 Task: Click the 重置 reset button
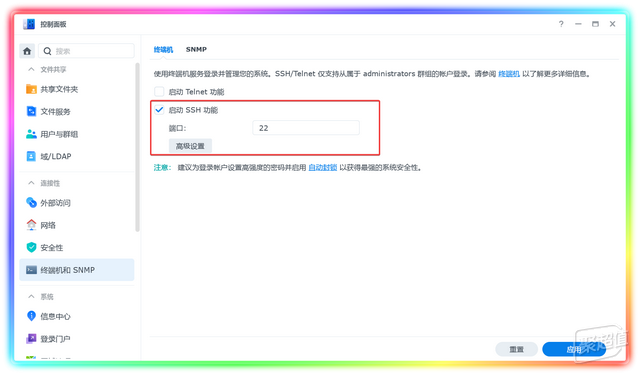click(516, 349)
